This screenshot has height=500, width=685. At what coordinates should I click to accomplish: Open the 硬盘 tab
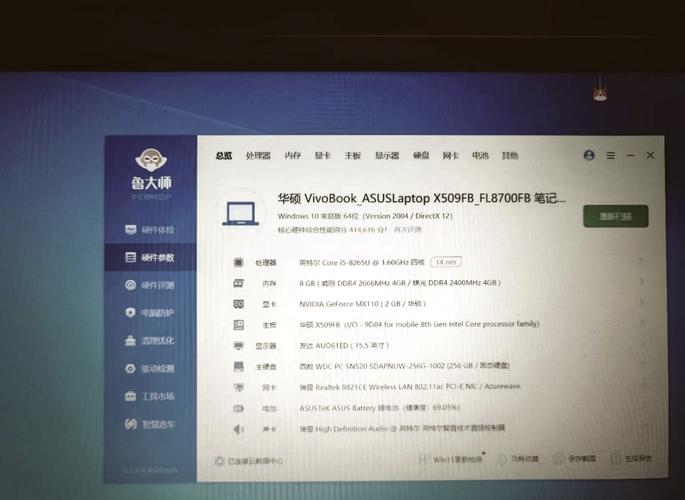[x=421, y=156]
